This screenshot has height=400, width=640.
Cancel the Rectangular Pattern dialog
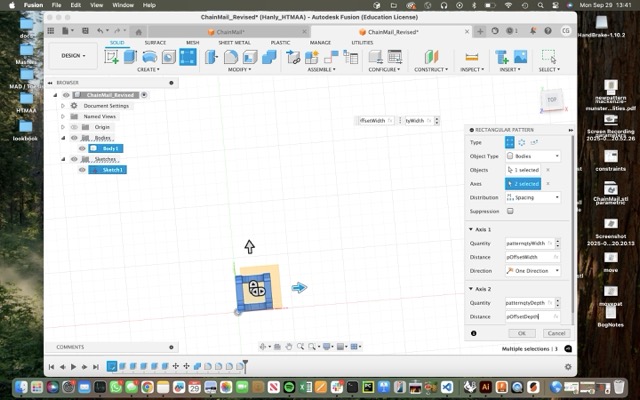(x=555, y=333)
